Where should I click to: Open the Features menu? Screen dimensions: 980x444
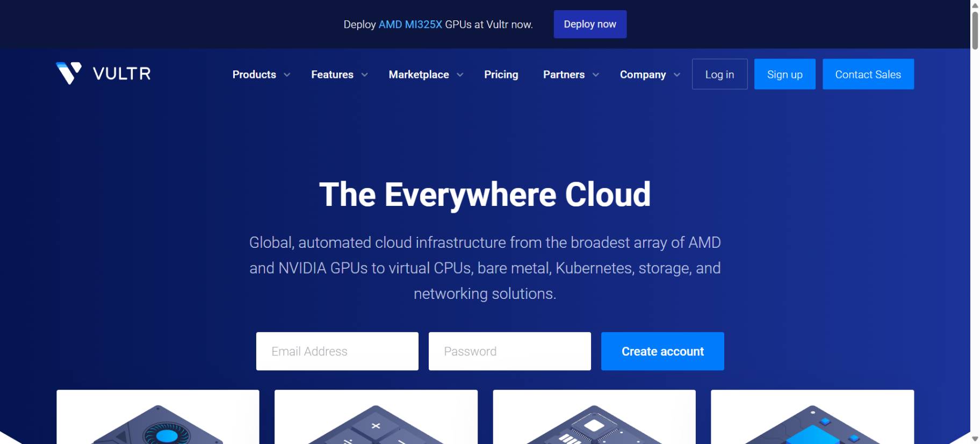[332, 75]
